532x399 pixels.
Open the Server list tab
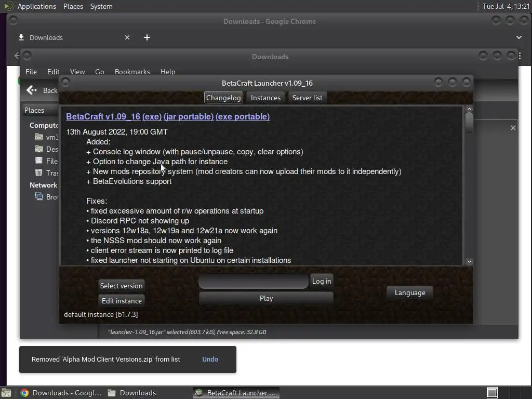[308, 98]
